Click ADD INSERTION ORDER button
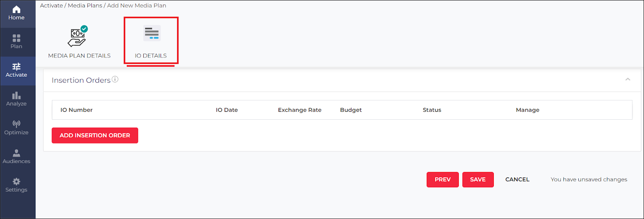Screen dimensions: 644x219 (95, 135)
